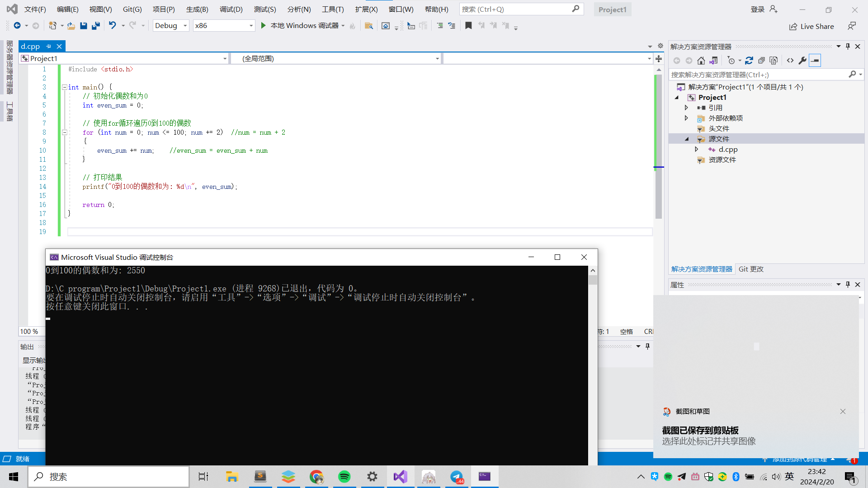The width and height of the screenshot is (868, 488).
Task: Save d.cpp with the single floppy icon
Action: pyautogui.click(x=84, y=26)
